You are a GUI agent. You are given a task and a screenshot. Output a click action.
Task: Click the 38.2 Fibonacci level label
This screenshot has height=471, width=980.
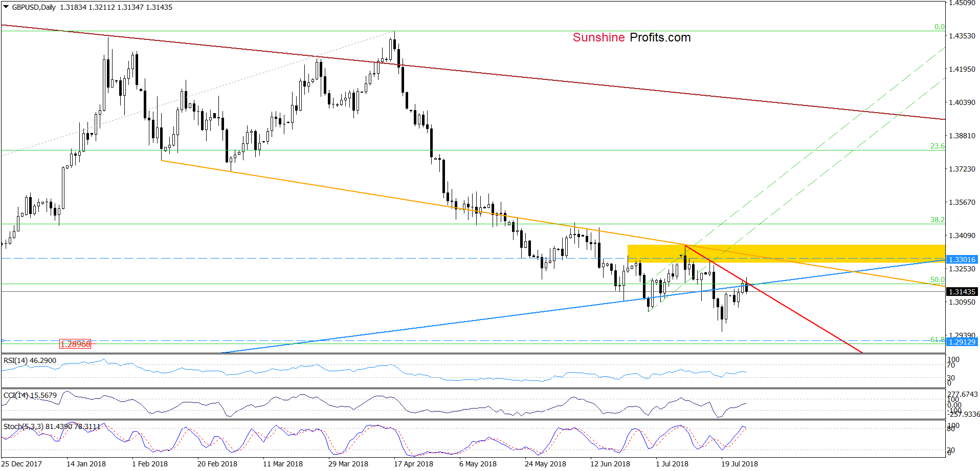click(937, 220)
